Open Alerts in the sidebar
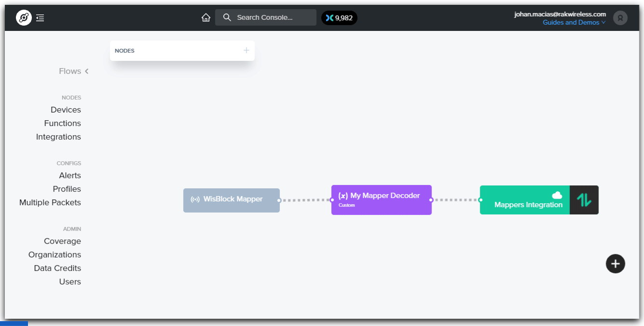This screenshot has width=644, height=326. (x=70, y=175)
